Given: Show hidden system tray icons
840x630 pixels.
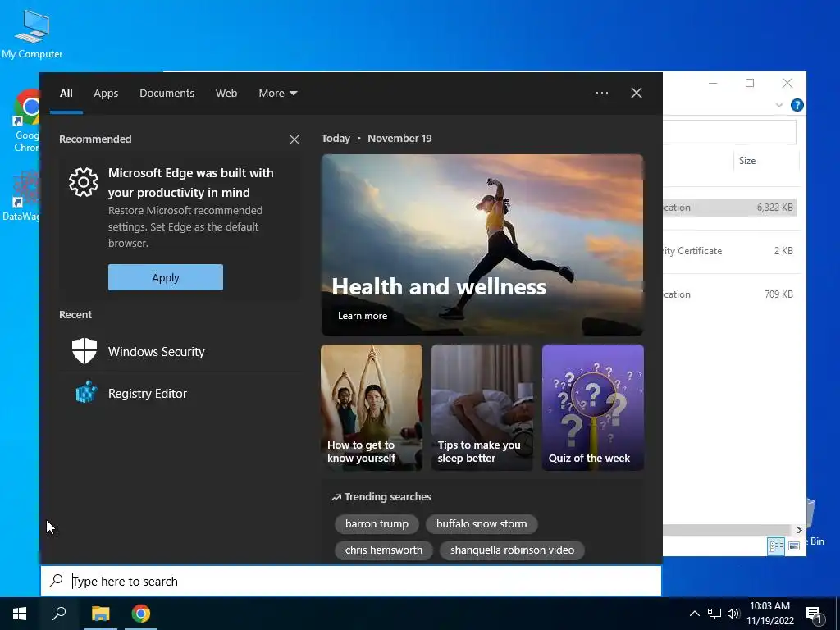Looking at the screenshot, I should (694, 614).
